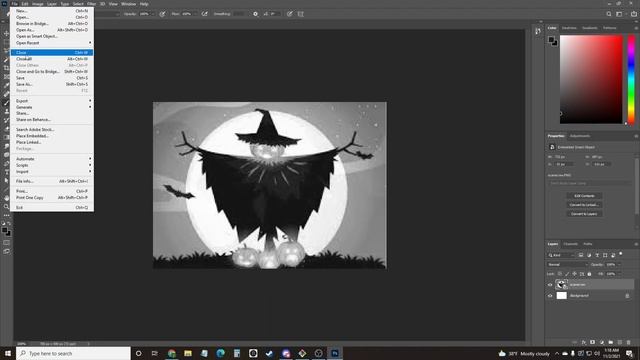The height and width of the screenshot is (360, 640).
Task: Toggle airbrush-style build-up icon
Action: [204, 14]
